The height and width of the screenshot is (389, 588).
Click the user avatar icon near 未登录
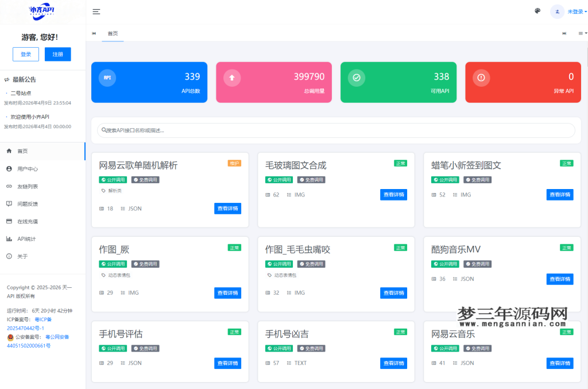pyautogui.click(x=556, y=11)
